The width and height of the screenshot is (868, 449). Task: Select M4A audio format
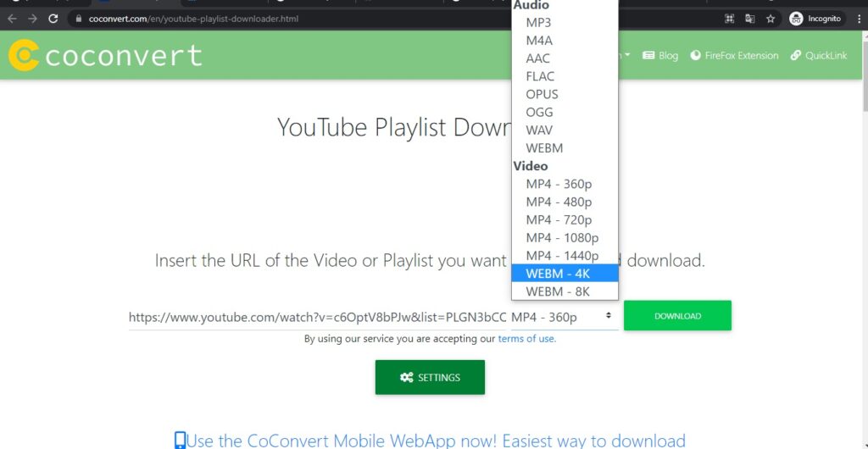pyautogui.click(x=565, y=41)
